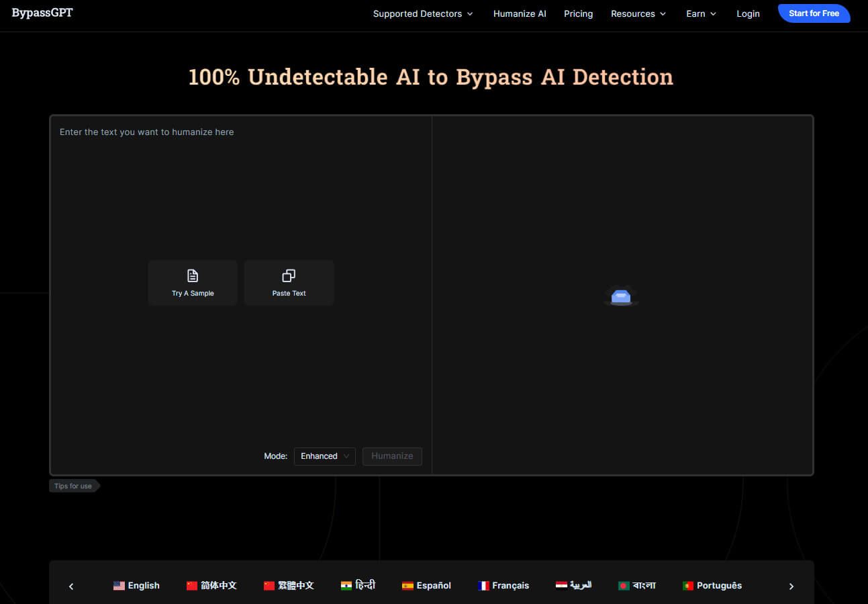Go to the Pricing page
Screen dimensions: 868x604
tap(578, 13)
